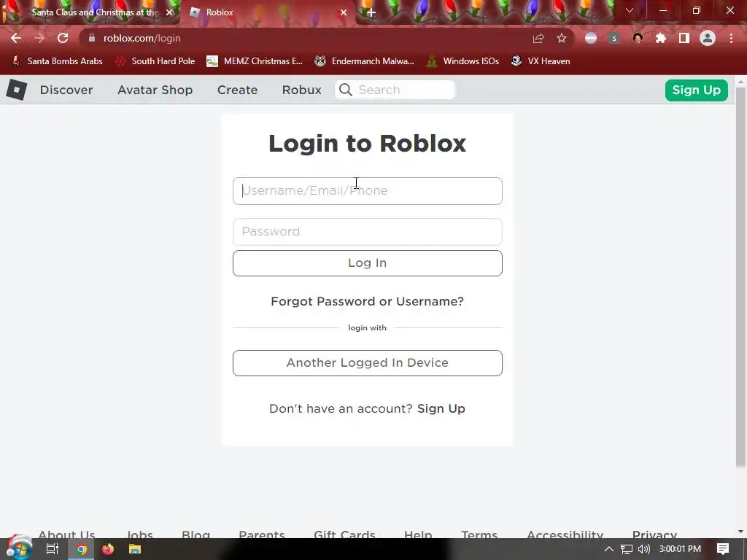This screenshot has width=747, height=560.
Task: Open the Windows Start button
Action: (19, 548)
